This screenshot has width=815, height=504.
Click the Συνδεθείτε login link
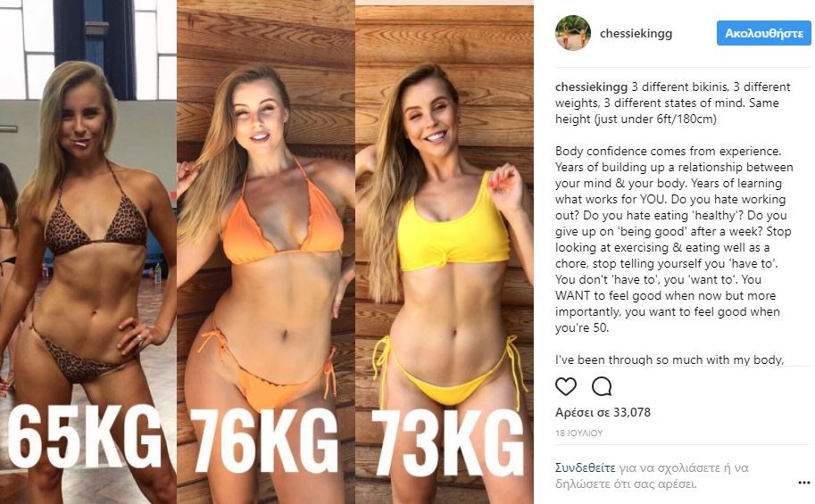[585, 467]
